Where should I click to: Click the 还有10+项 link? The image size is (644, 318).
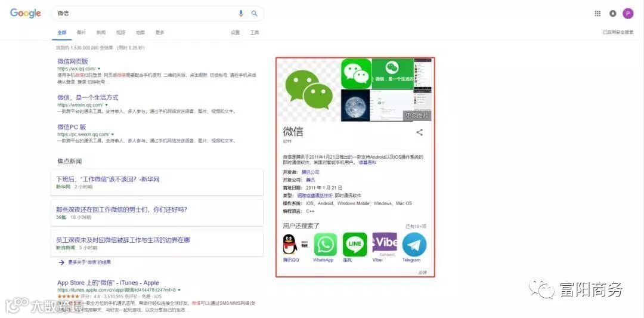[x=416, y=226]
